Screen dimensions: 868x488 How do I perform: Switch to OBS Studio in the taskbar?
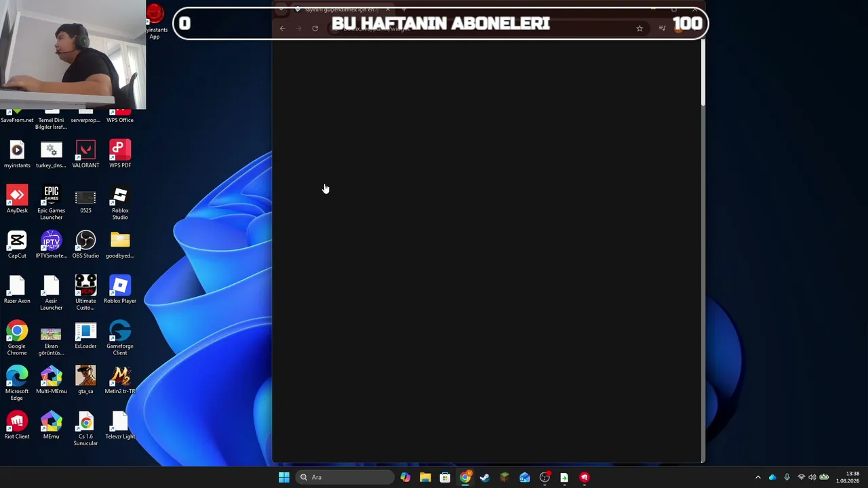(x=545, y=477)
